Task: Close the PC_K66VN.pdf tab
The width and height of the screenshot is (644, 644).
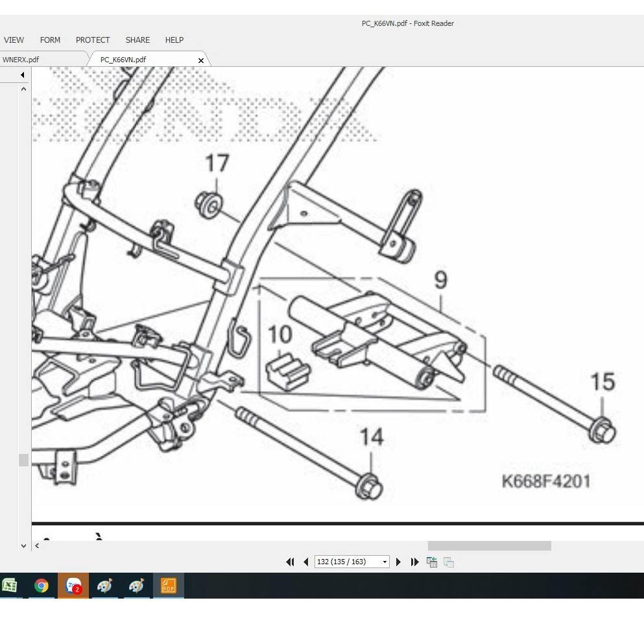Action: 200,60
